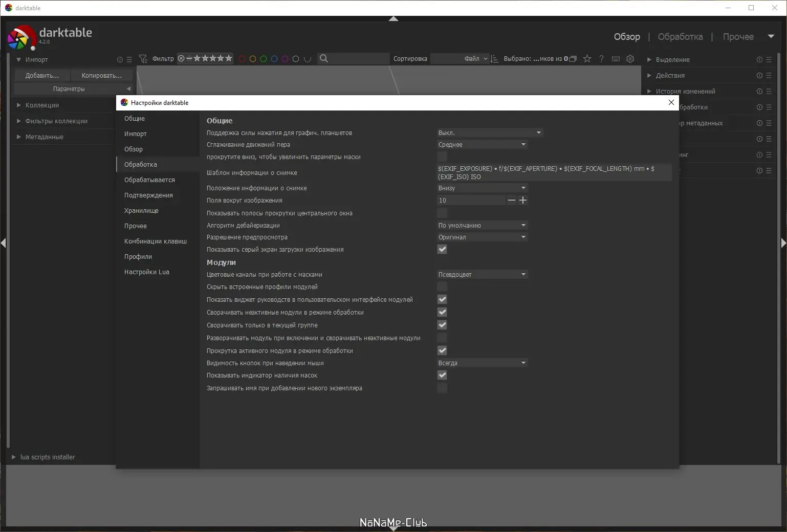Uncheck the active module scrolling checkbox
787x532 pixels.
pyautogui.click(x=442, y=350)
